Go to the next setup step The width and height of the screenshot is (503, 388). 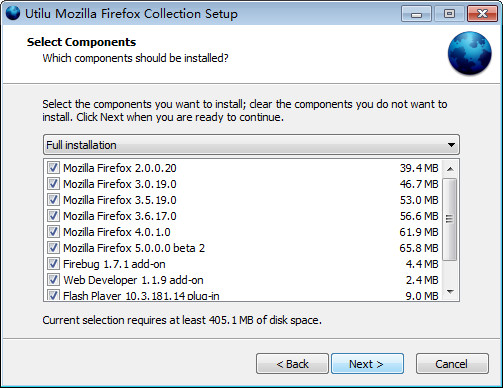367,364
